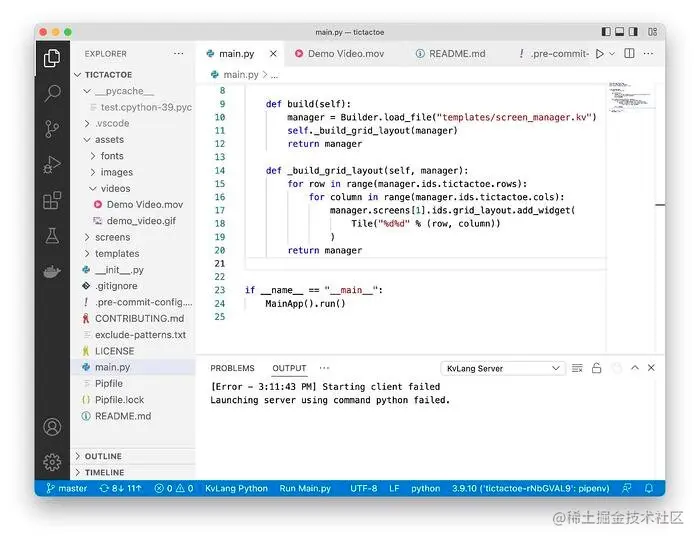This screenshot has width=700, height=542.
Task: Select Python interpreter 3.9.10 pipenv
Action: (530, 488)
